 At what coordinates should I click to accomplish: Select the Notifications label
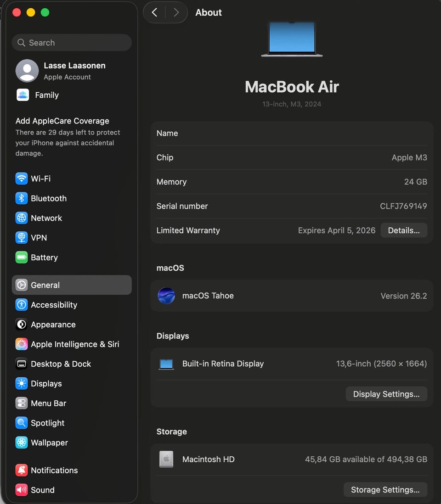(54, 470)
